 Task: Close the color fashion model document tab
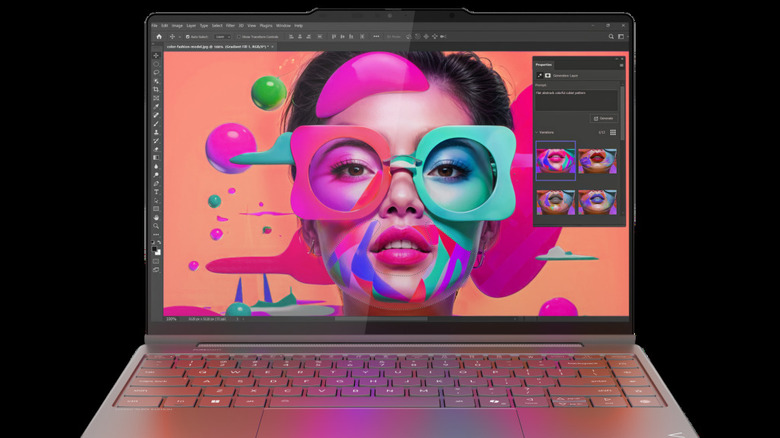273,47
